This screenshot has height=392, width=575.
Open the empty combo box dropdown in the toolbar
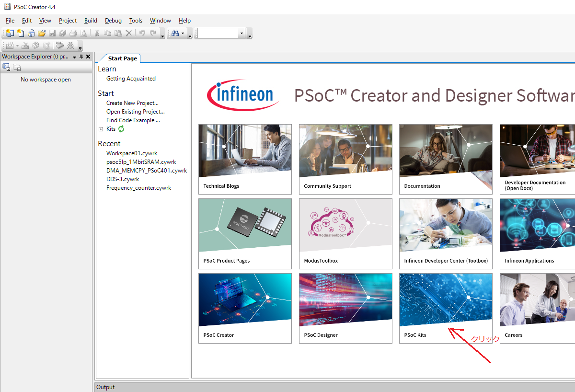click(241, 34)
